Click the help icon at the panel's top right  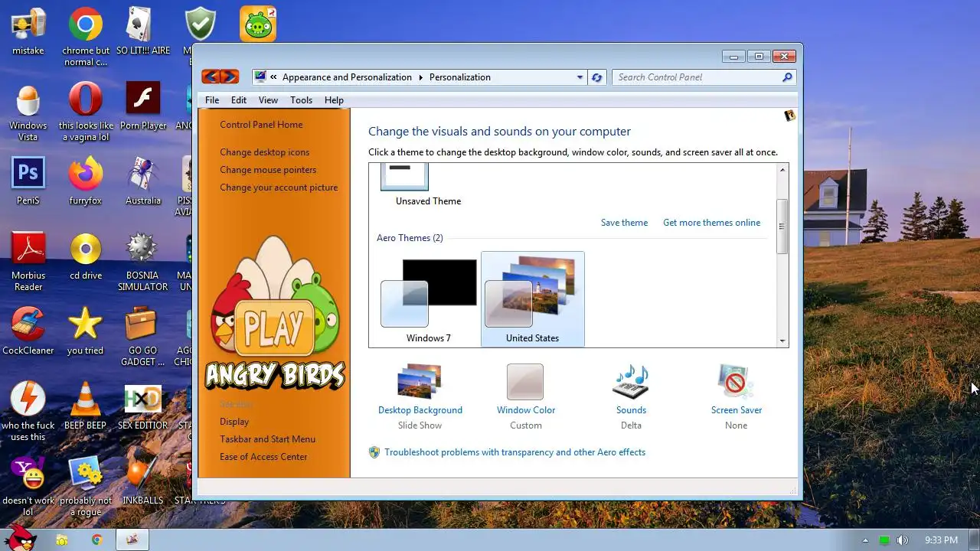pos(789,116)
